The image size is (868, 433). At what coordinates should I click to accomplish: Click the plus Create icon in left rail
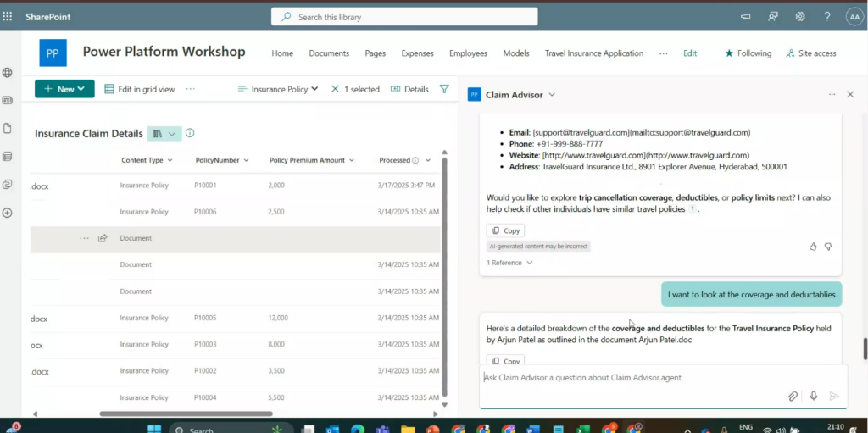7,213
